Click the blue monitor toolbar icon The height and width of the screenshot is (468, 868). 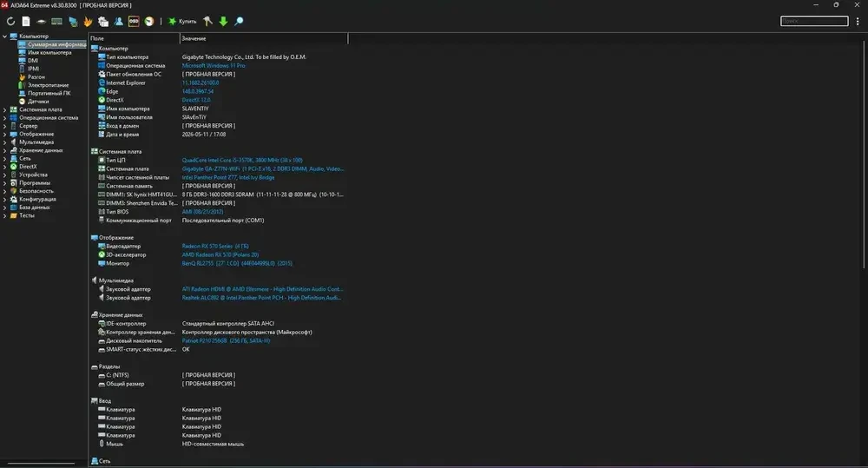pos(73,21)
